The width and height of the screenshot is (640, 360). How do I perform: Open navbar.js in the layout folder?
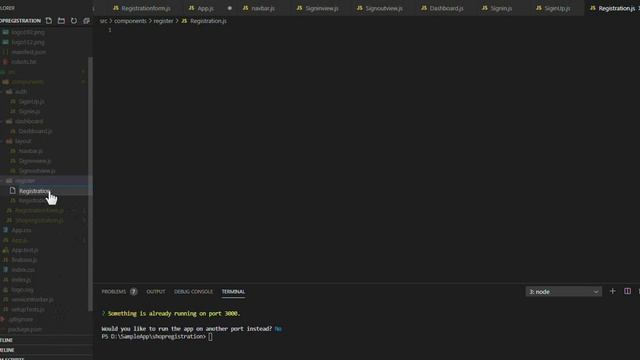coord(31,151)
